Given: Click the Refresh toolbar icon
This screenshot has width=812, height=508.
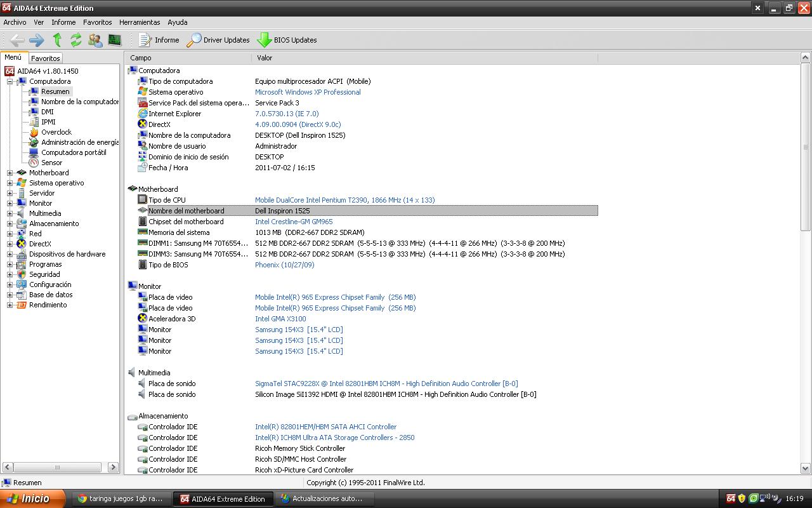Looking at the screenshot, I should click(76, 40).
